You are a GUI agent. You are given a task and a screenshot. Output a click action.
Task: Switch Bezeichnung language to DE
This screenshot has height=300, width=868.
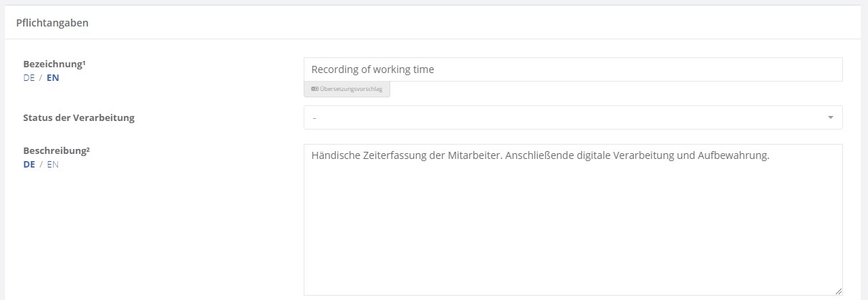tap(29, 78)
